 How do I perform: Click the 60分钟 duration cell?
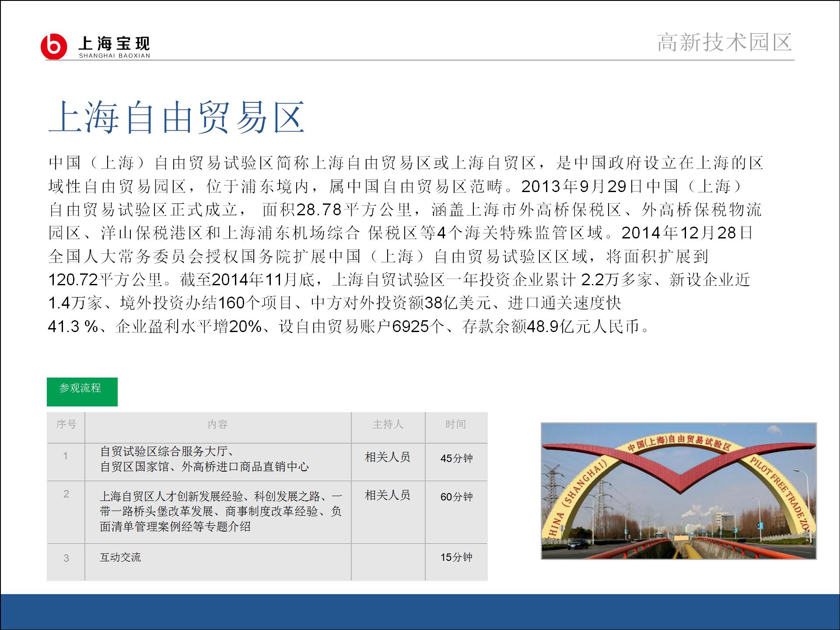456,512
